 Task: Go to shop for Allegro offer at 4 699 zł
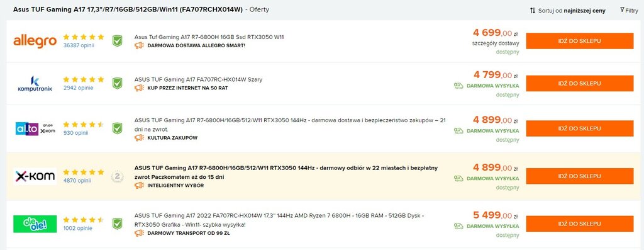click(x=579, y=41)
